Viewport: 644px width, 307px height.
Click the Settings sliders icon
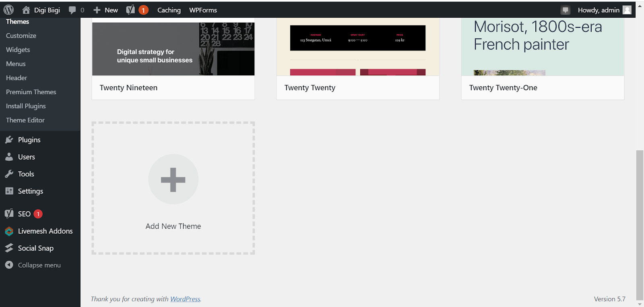coord(9,191)
